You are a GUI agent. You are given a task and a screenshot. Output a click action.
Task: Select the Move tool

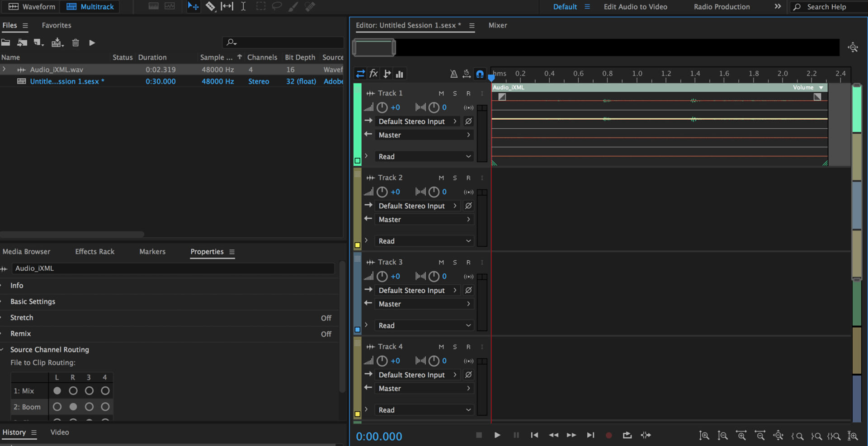point(193,6)
